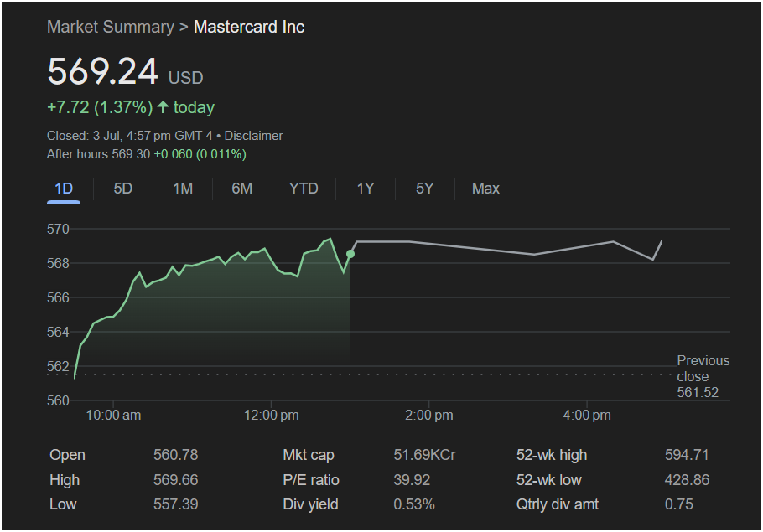The width and height of the screenshot is (763, 532).
Task: Click the 10:00 am axis label
Action: pyautogui.click(x=113, y=416)
